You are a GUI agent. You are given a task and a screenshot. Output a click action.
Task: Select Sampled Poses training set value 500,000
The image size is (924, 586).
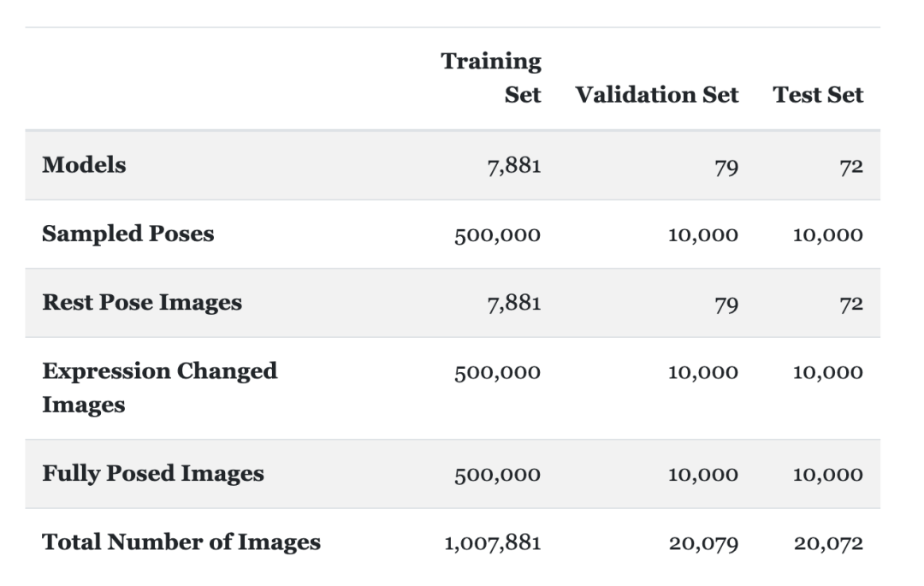(x=497, y=235)
